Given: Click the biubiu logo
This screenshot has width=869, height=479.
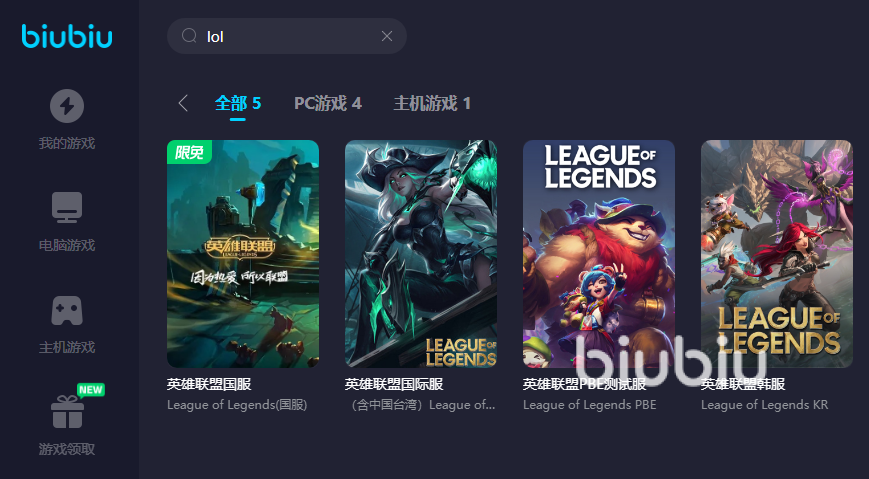Looking at the screenshot, I should pyautogui.click(x=67, y=37).
